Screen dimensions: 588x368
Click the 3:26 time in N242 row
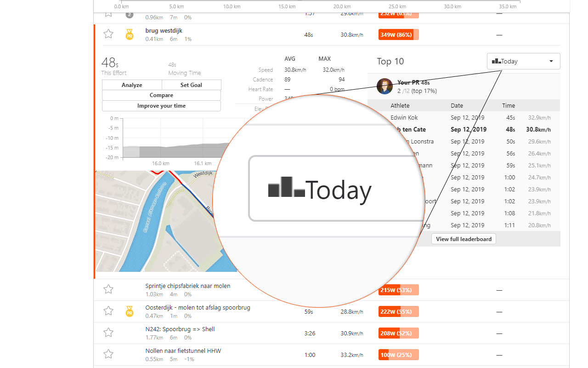(310, 333)
